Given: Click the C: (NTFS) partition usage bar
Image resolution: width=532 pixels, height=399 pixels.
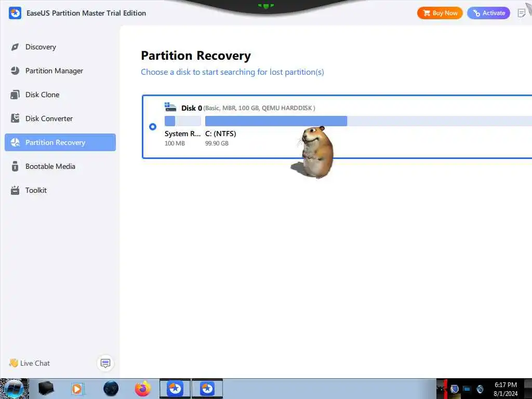Looking at the screenshot, I should 368,121.
